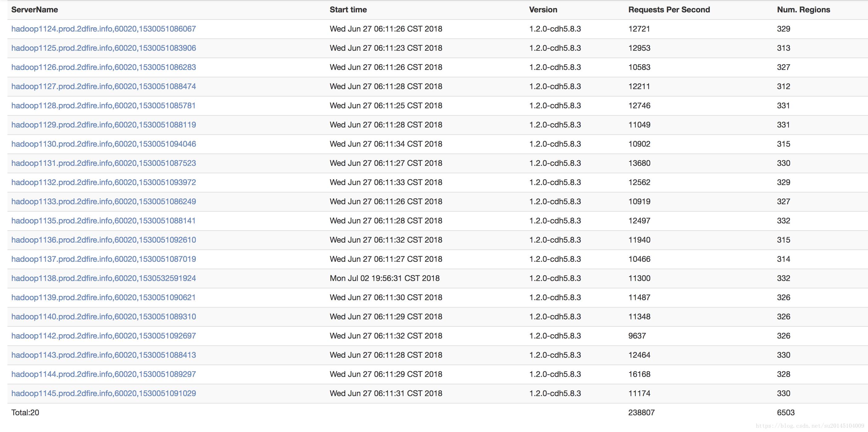The image size is (868, 432).
Task: Open the hadoop1132 region server link
Action: pos(103,183)
